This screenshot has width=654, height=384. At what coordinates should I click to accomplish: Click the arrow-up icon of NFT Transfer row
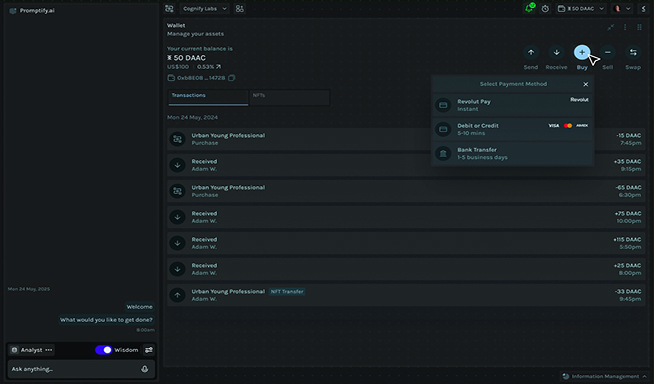(177, 295)
